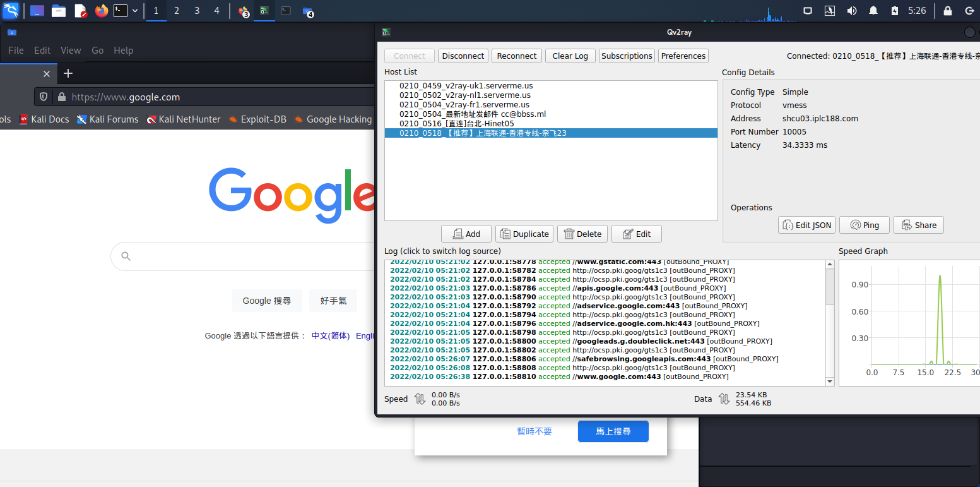Select the Qv2ray window task button
Screen dimensions: 980x487
tap(264, 11)
